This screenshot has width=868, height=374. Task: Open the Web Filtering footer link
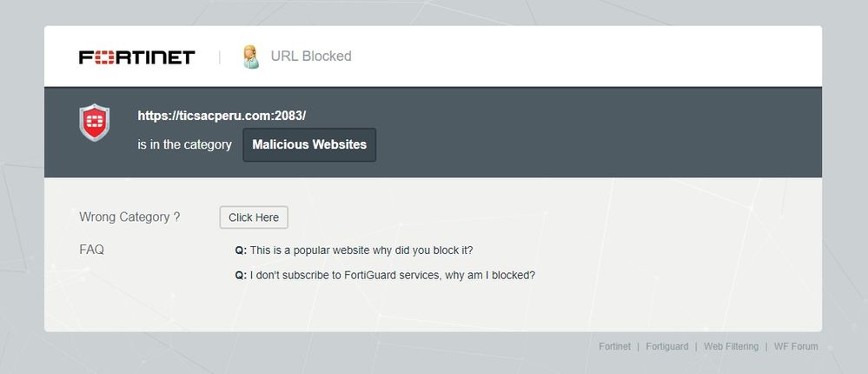(x=731, y=346)
